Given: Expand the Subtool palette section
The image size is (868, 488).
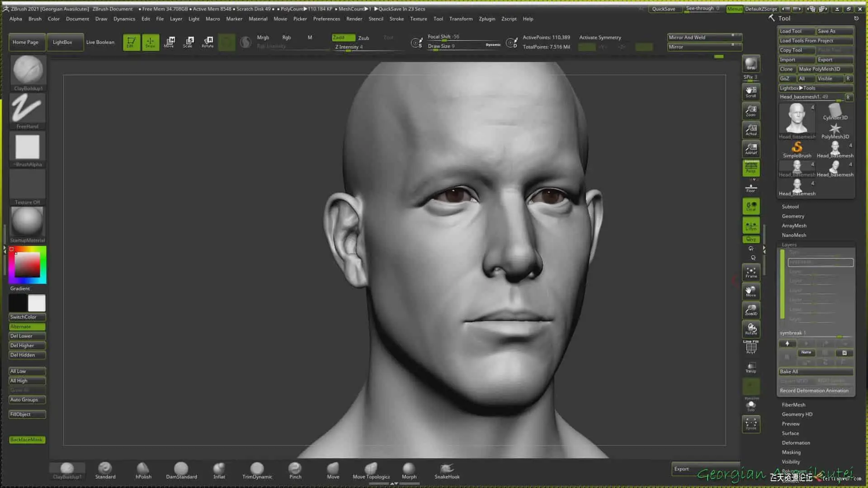Looking at the screenshot, I should [x=790, y=206].
